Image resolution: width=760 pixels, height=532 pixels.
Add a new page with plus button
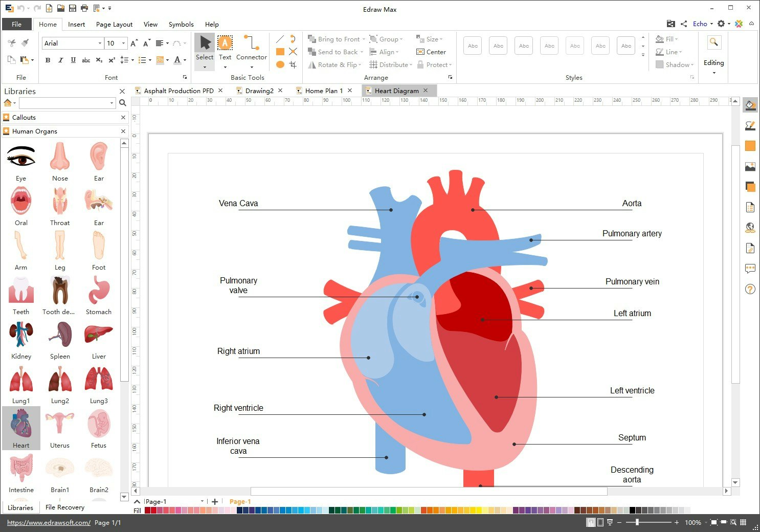click(215, 502)
